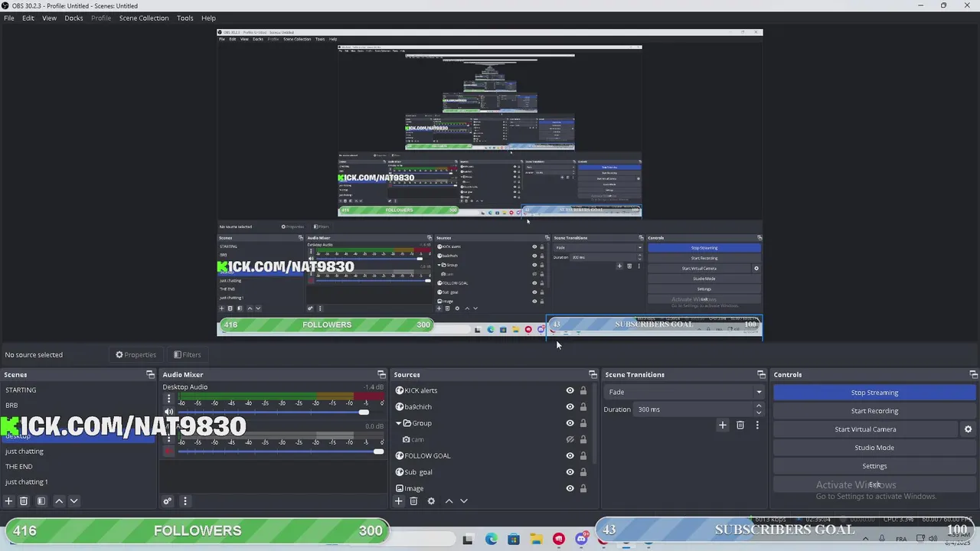Show the hidden cam source
Screen dimensions: 980x551
[570, 439]
